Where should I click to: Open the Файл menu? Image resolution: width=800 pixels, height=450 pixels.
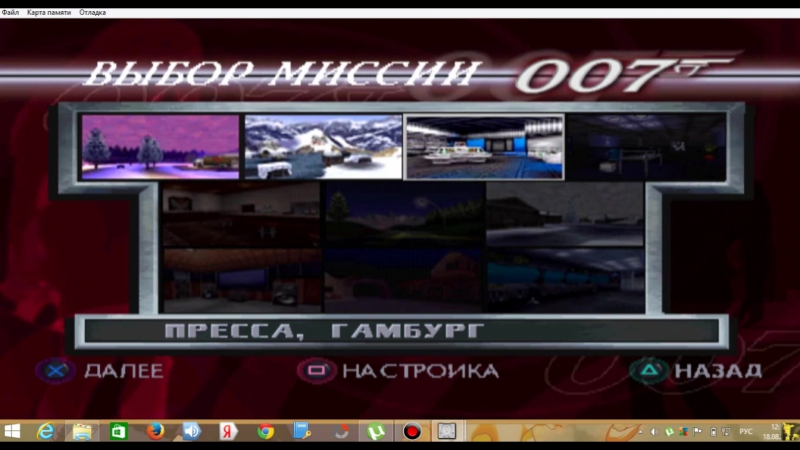(x=10, y=12)
